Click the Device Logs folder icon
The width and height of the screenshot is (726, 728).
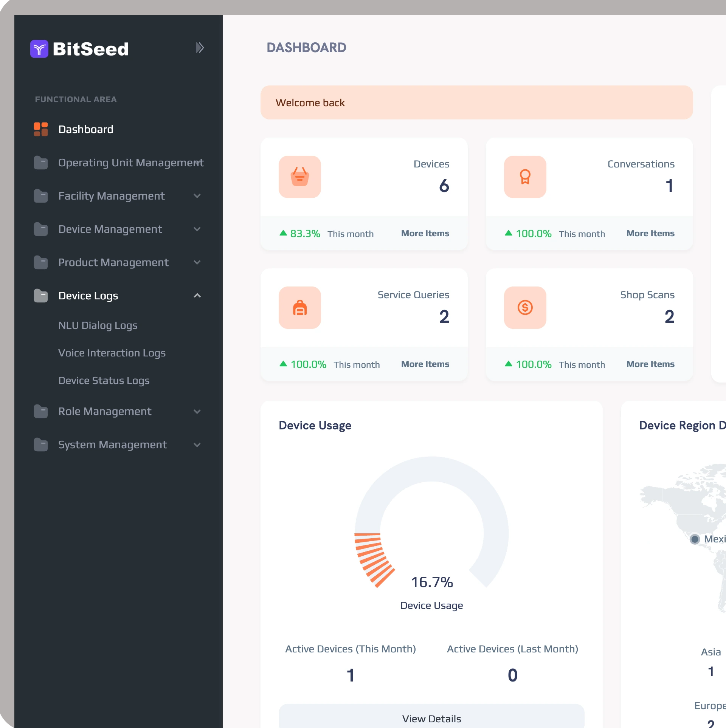[x=41, y=296]
